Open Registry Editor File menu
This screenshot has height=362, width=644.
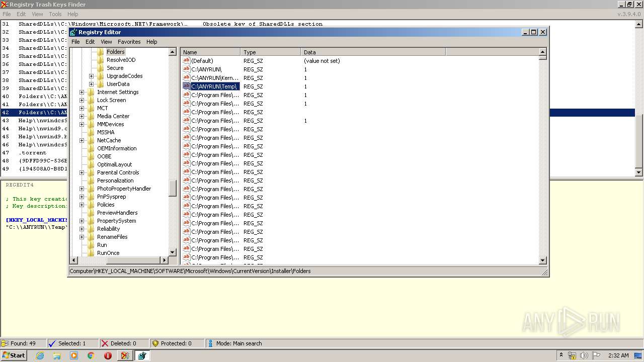(75, 42)
